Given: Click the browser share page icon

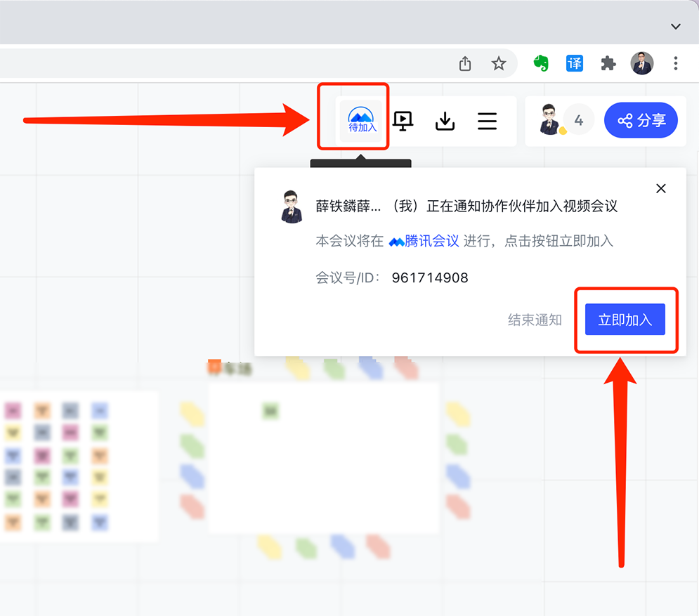Looking at the screenshot, I should point(465,64).
